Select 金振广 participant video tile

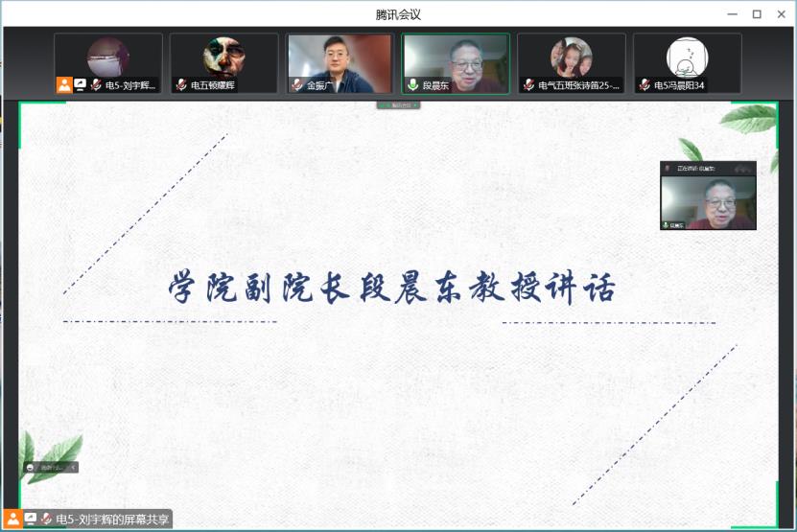(x=340, y=58)
